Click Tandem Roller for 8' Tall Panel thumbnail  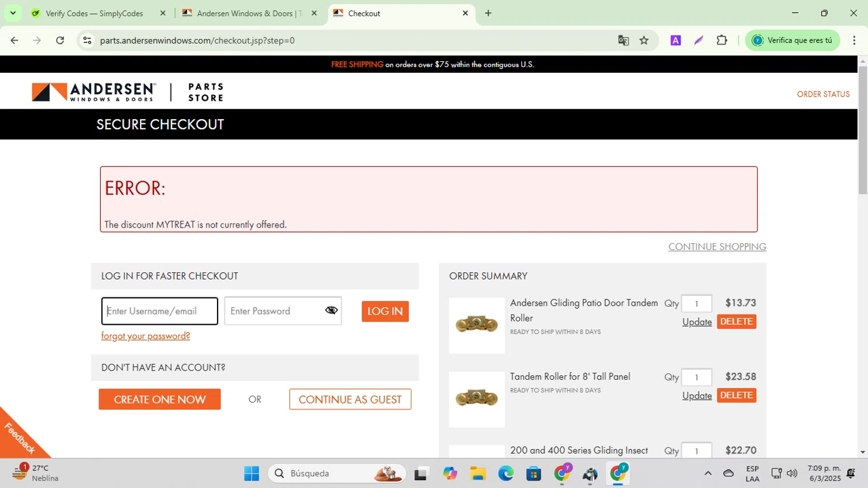pyautogui.click(x=477, y=399)
